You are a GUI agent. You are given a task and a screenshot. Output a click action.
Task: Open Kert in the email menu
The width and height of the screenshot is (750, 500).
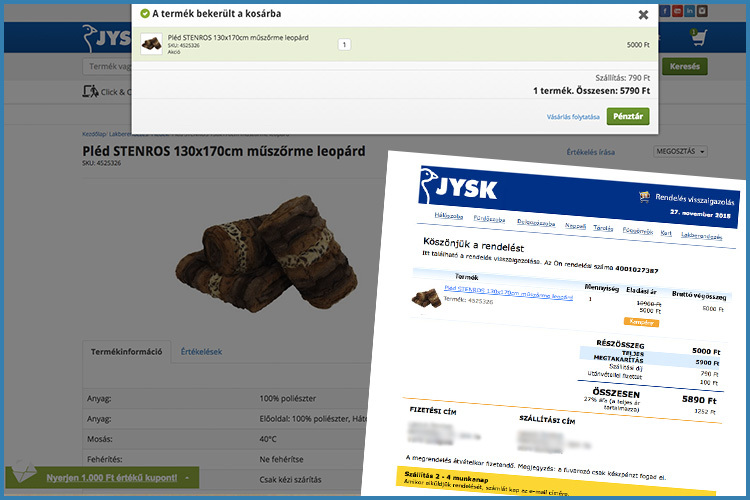666,233
